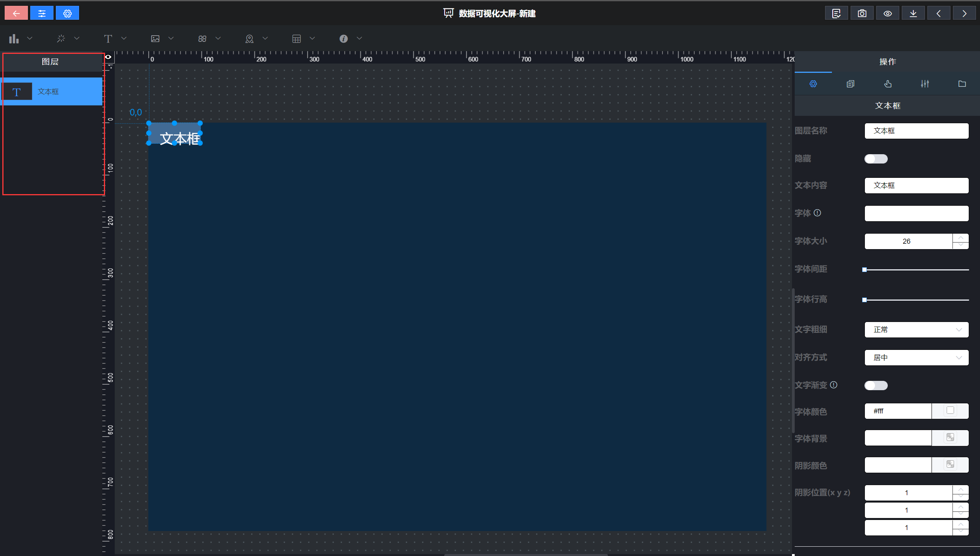Click the 文本内容 input field
This screenshot has width=980, height=556.
click(916, 186)
